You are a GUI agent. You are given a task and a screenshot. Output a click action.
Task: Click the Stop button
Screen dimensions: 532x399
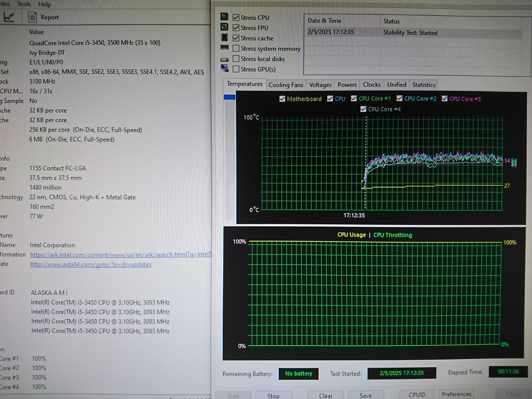[x=273, y=396]
